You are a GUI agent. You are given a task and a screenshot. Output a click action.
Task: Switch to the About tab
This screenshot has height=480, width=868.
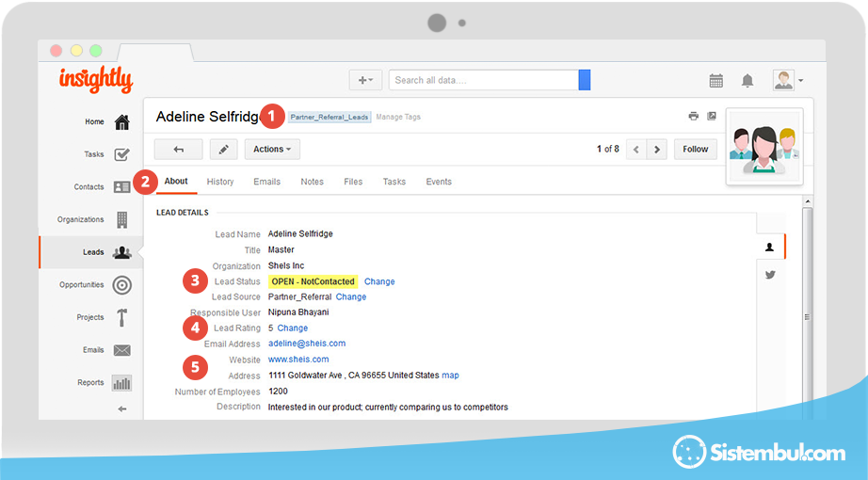(x=176, y=182)
